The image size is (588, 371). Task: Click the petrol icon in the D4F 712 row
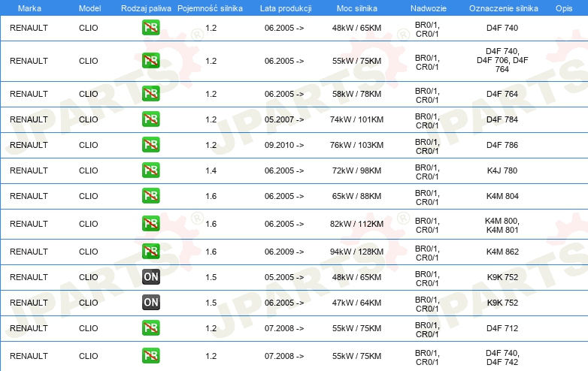point(150,328)
